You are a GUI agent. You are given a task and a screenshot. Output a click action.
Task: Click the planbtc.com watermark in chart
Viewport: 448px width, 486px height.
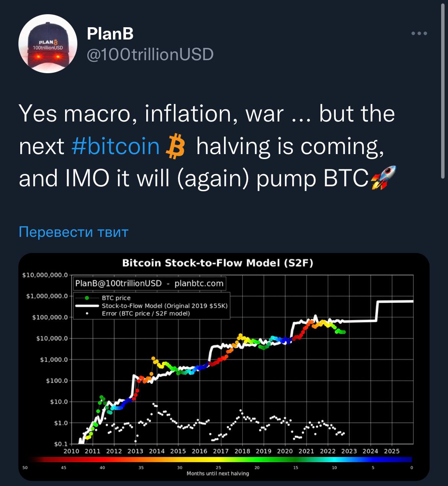click(199, 284)
